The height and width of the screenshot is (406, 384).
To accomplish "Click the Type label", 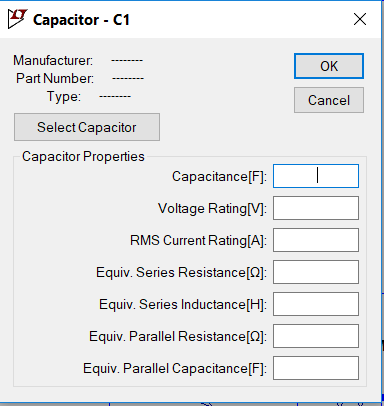I will (x=64, y=97).
